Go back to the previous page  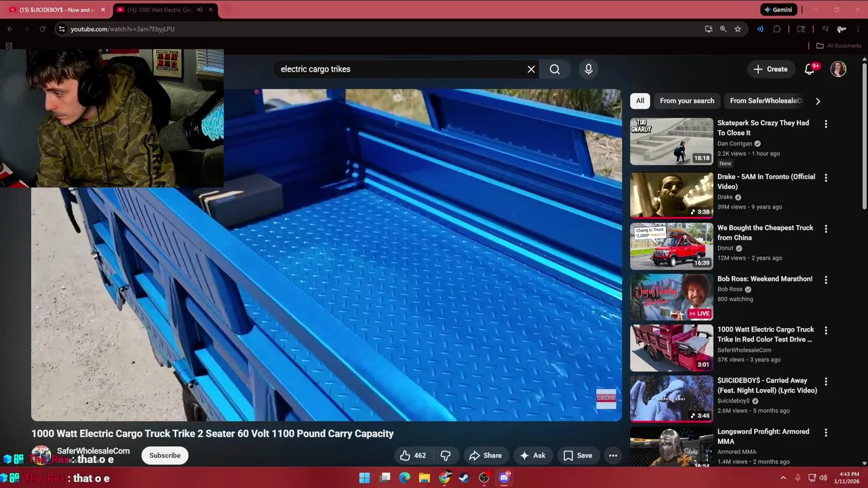tap(10, 29)
